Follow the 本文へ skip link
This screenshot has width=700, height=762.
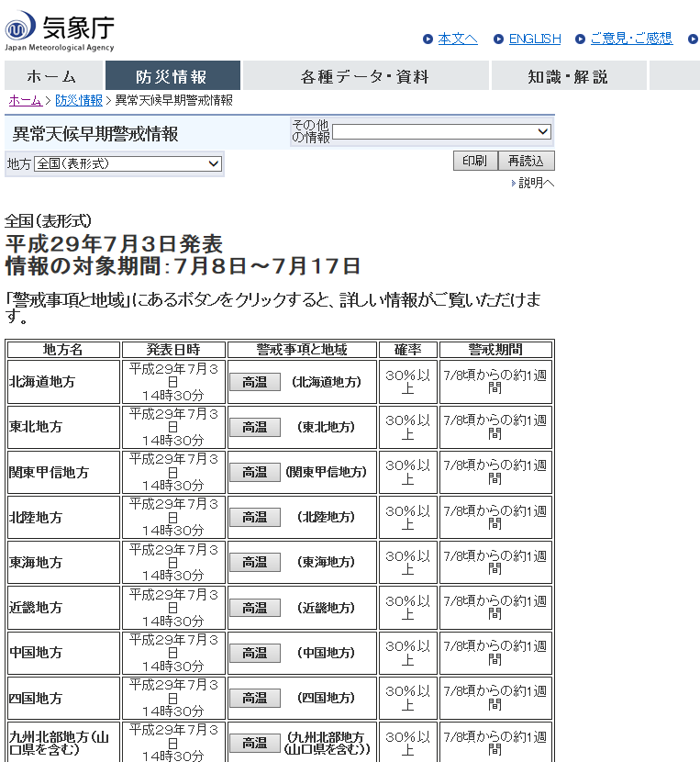click(x=458, y=39)
